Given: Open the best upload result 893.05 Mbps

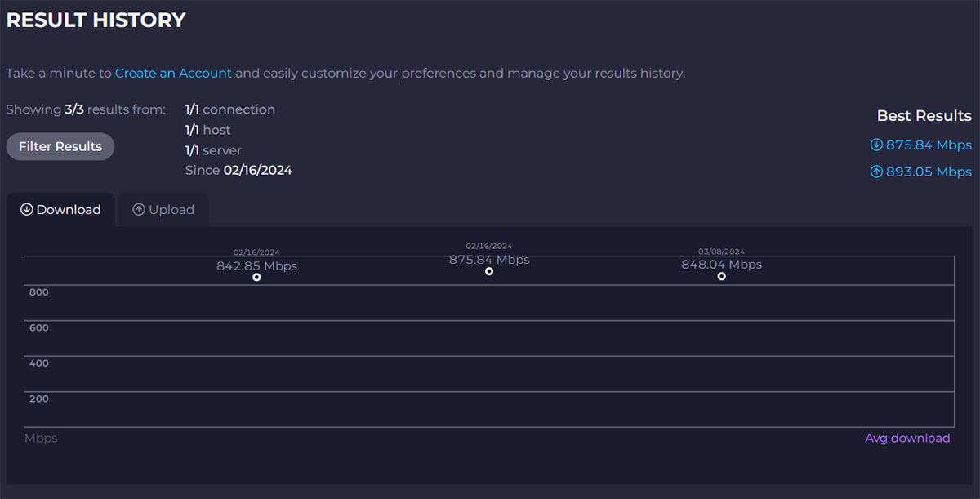Looking at the screenshot, I should point(921,172).
